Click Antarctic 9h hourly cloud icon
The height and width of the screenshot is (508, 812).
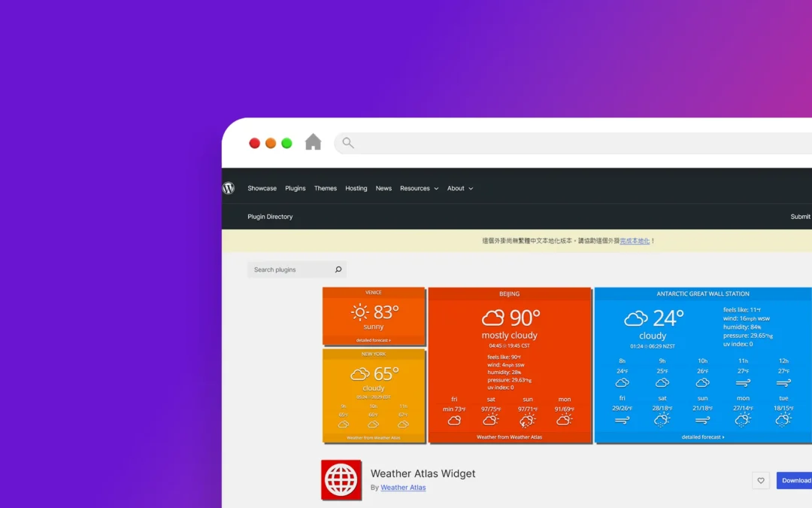pyautogui.click(x=662, y=383)
